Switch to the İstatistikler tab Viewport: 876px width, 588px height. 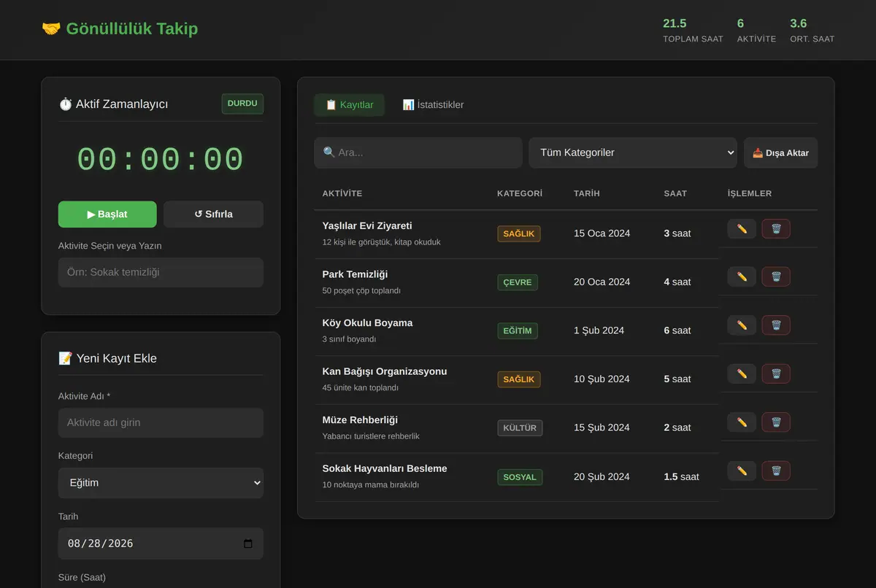[433, 105]
